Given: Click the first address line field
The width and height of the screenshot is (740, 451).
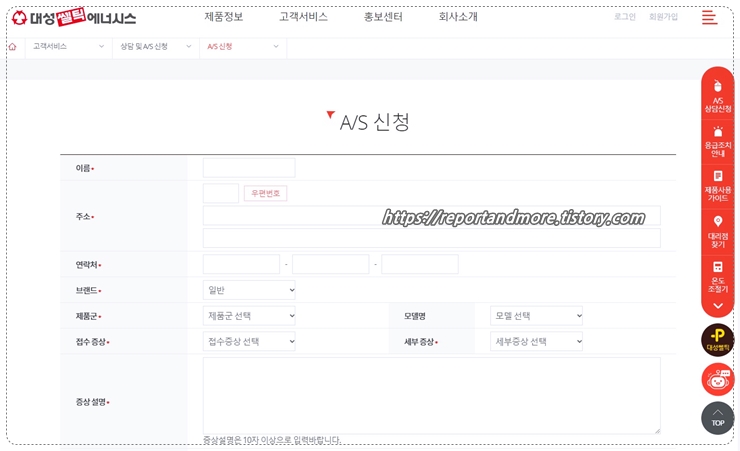Looking at the screenshot, I should click(x=431, y=215).
